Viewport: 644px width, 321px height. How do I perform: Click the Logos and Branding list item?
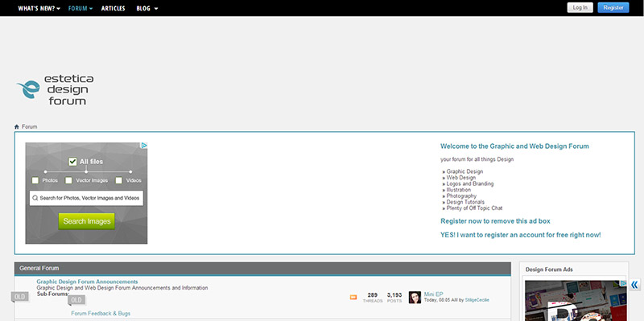click(x=470, y=184)
